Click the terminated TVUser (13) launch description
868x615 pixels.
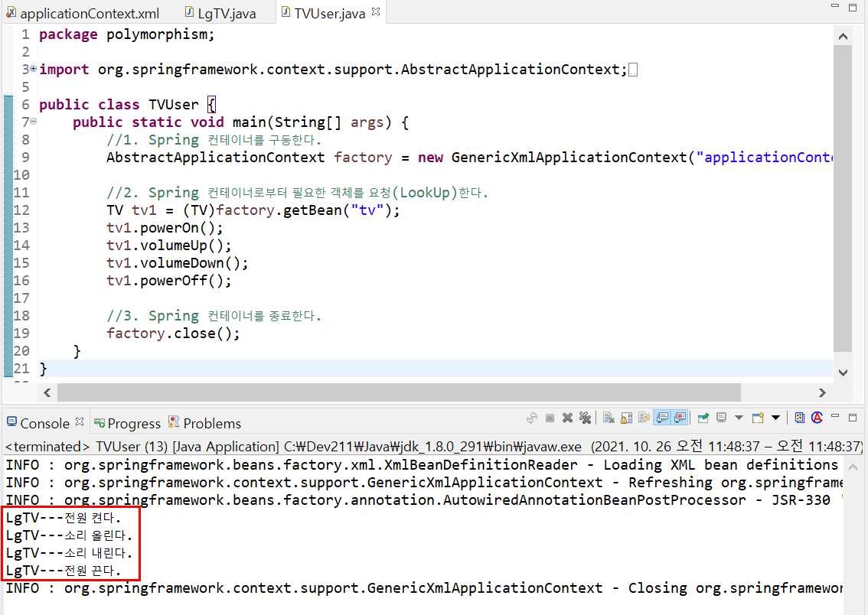434,446
